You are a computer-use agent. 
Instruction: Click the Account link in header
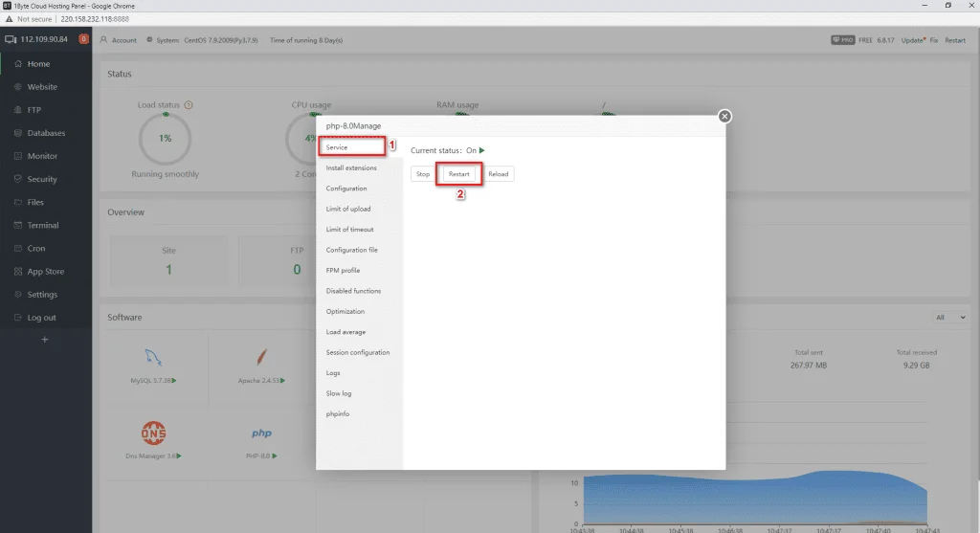[123, 40]
